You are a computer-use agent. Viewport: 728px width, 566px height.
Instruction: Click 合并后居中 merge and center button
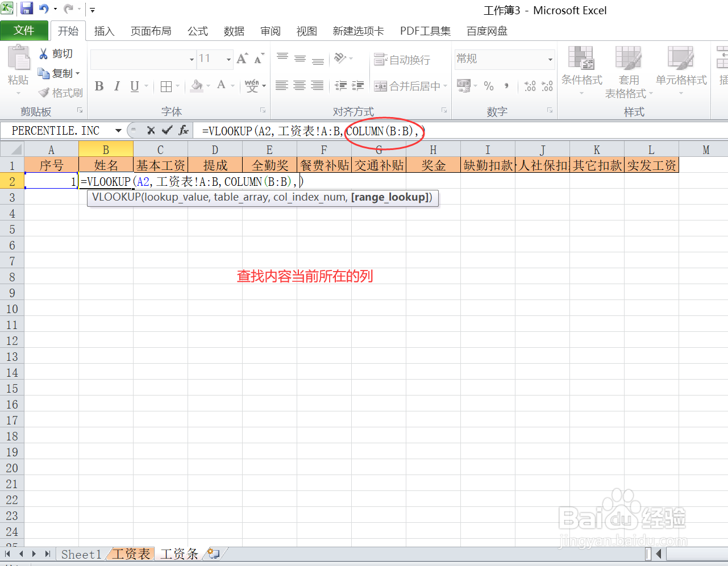pos(407,86)
